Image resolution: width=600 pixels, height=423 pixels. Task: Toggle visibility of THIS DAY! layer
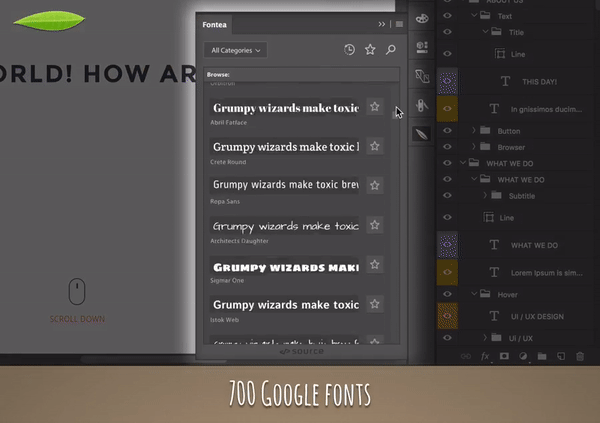pyautogui.click(x=447, y=82)
